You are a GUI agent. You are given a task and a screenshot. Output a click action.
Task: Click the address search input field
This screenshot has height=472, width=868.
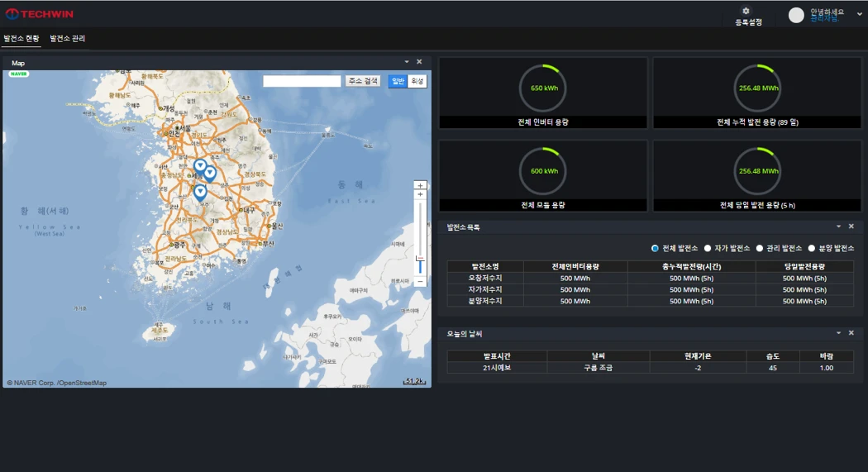point(302,81)
